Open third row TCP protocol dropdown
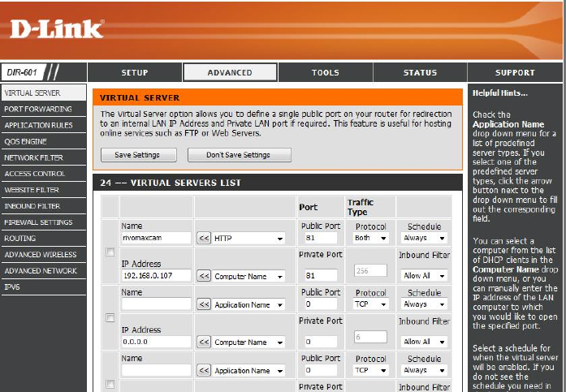This screenshot has height=392, width=566. point(370,370)
